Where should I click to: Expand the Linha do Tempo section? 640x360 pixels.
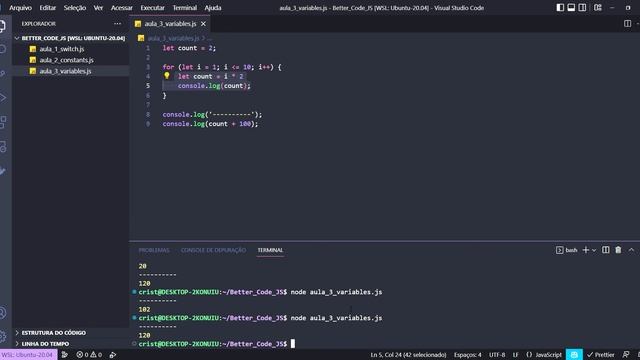tap(70, 344)
